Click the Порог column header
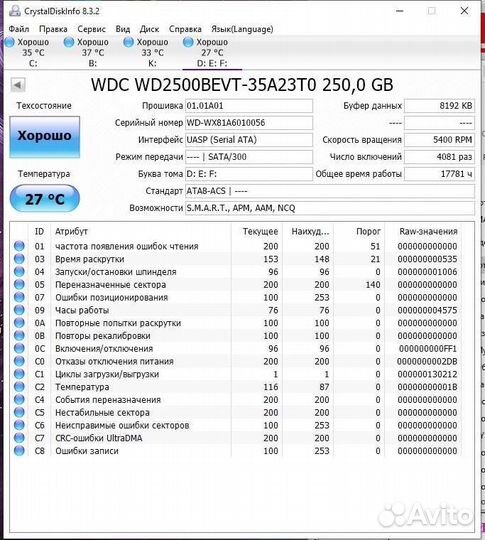Screen dimensions: 485x540 359,231
